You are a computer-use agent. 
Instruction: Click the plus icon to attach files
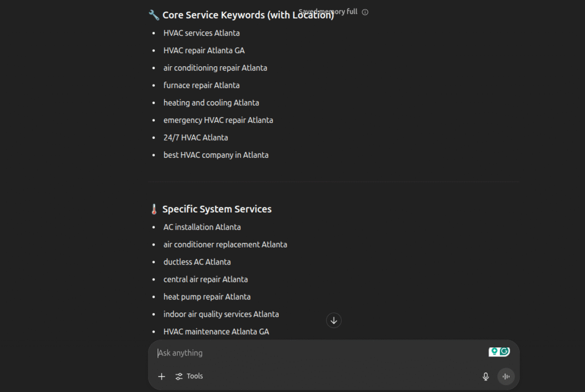point(161,376)
